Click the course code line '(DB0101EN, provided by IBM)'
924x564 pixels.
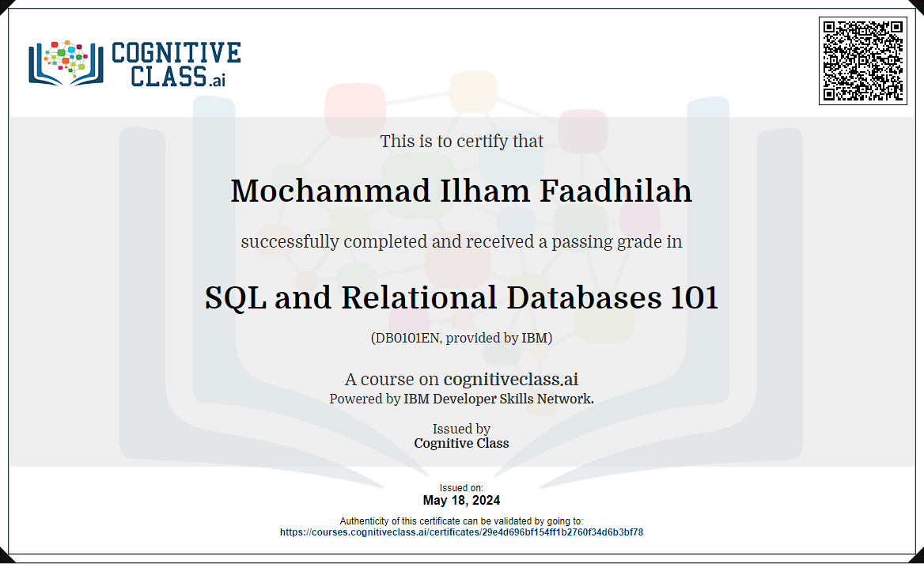tap(461, 338)
